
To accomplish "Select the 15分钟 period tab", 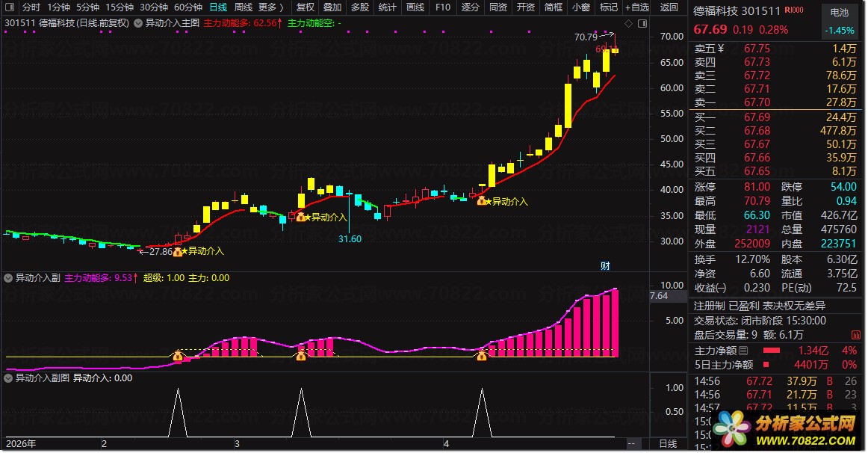I will coord(120,7).
